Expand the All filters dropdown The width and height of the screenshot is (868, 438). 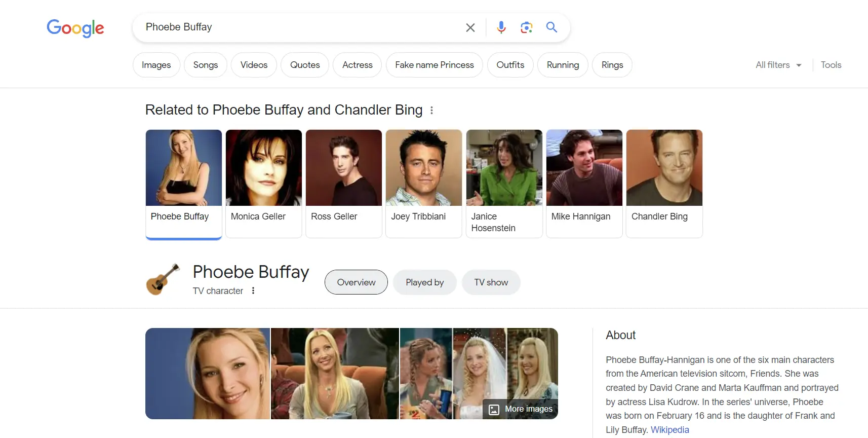(778, 65)
